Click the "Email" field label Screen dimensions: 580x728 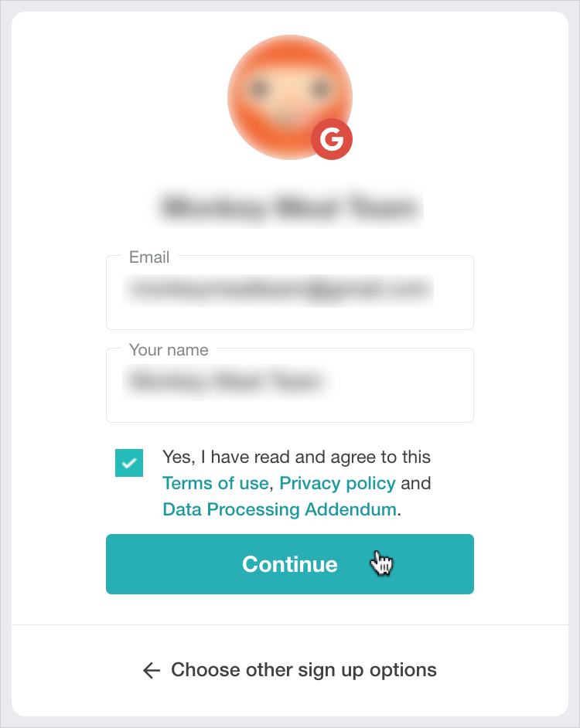149,257
